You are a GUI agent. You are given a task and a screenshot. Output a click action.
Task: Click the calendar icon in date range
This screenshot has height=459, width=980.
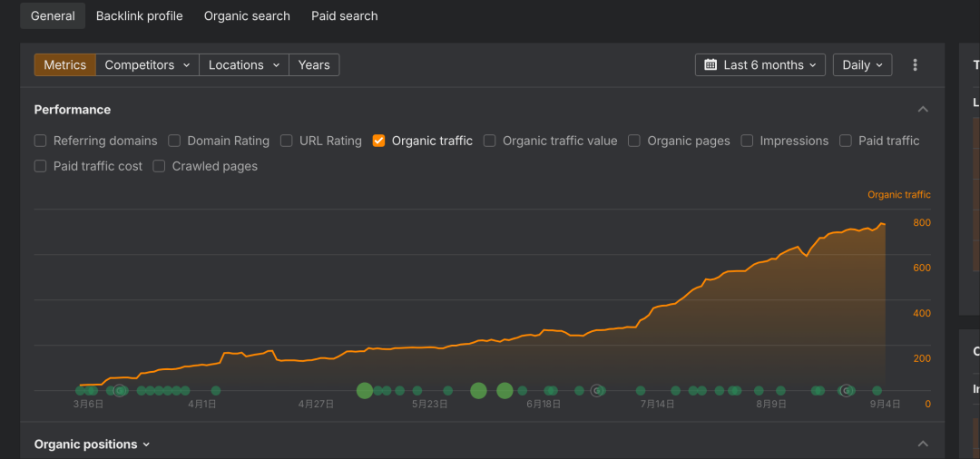710,65
